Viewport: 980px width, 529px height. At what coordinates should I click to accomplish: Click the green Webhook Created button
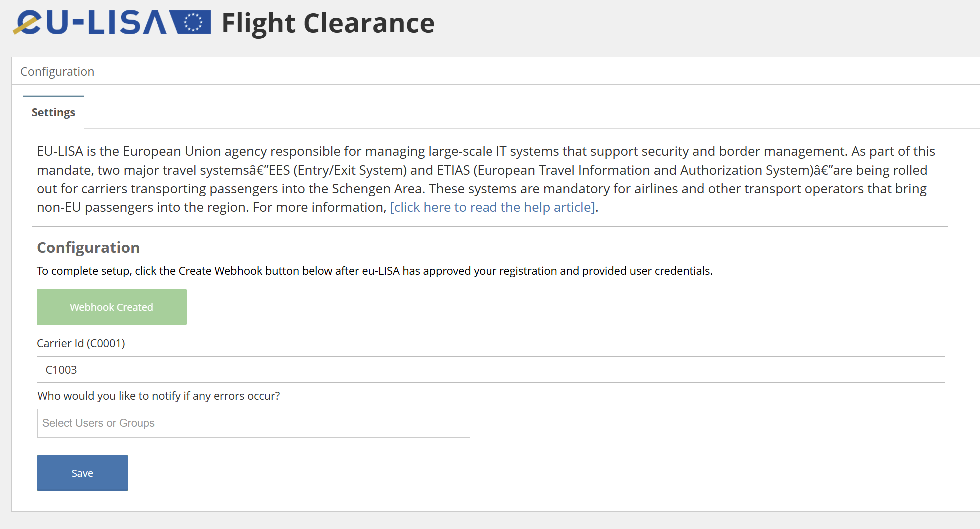point(111,307)
